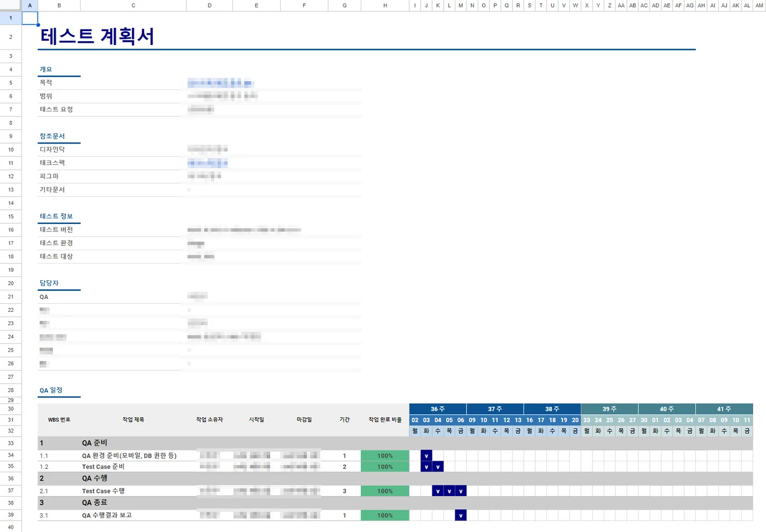Click the v mark in row 3.1

(461, 515)
